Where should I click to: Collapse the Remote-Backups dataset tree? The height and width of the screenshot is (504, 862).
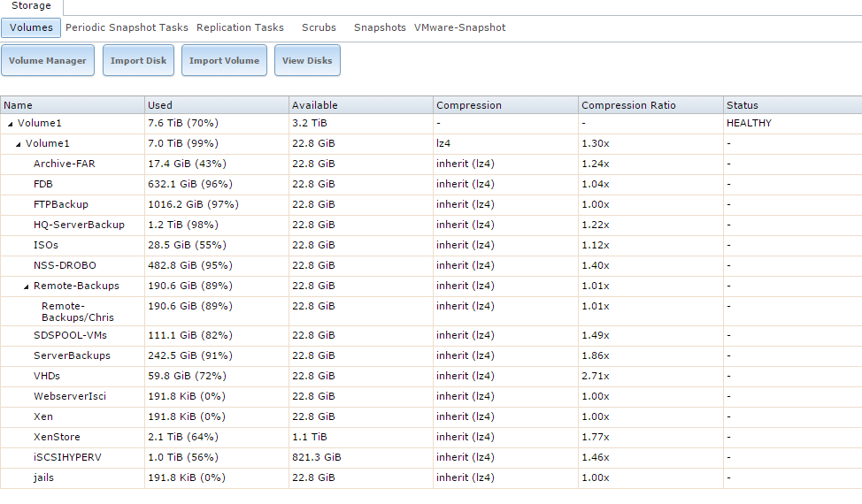point(26,286)
